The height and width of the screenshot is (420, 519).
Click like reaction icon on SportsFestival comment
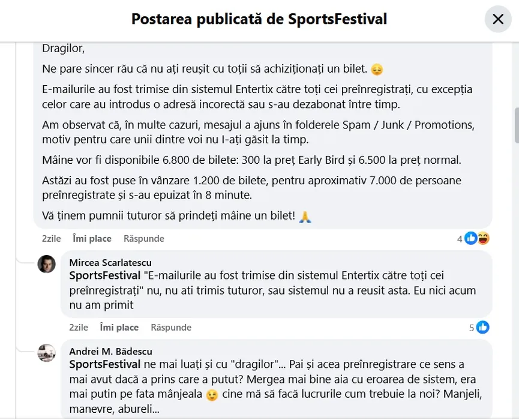point(471,239)
